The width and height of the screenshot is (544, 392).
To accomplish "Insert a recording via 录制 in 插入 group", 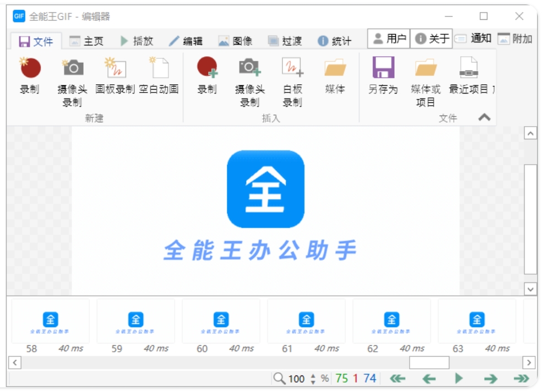I will [x=207, y=75].
